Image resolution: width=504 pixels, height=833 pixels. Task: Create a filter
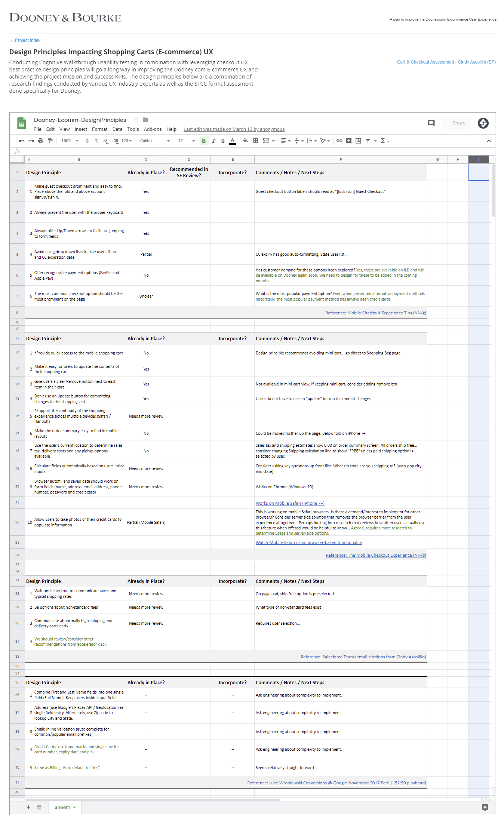[368, 141]
